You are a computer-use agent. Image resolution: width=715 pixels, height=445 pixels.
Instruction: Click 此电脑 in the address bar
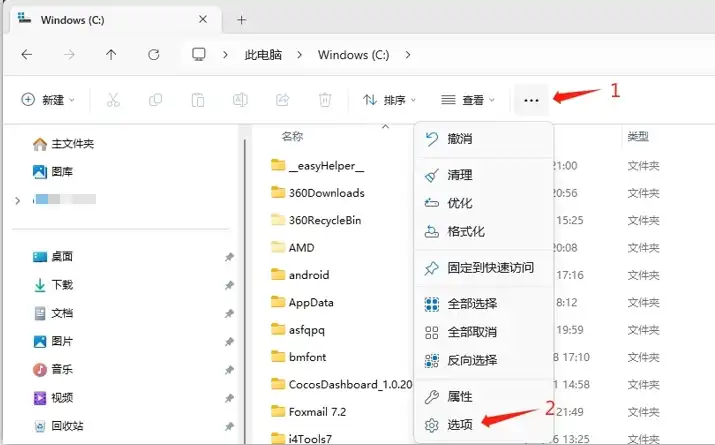[x=263, y=55]
